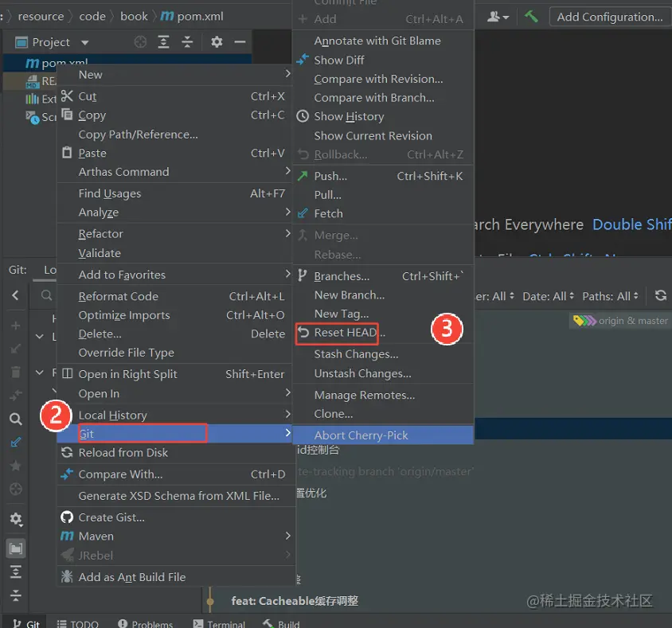Hide the Project panel with the minus icon

[x=240, y=42]
